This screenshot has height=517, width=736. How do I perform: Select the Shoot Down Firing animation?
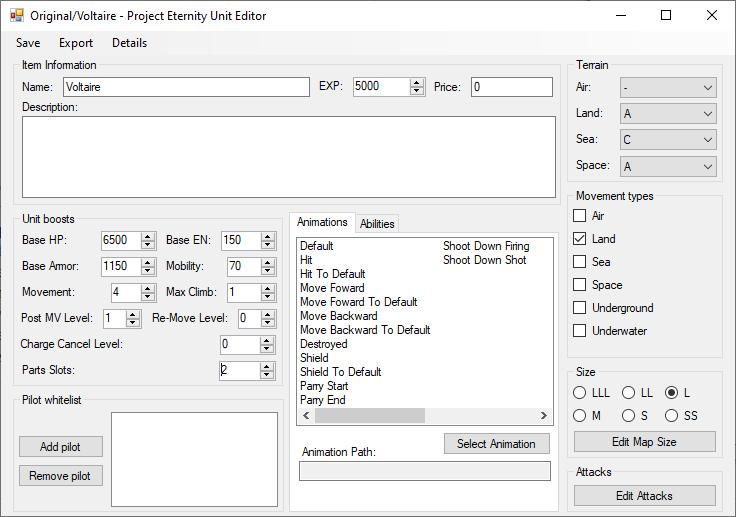pyautogui.click(x=486, y=246)
